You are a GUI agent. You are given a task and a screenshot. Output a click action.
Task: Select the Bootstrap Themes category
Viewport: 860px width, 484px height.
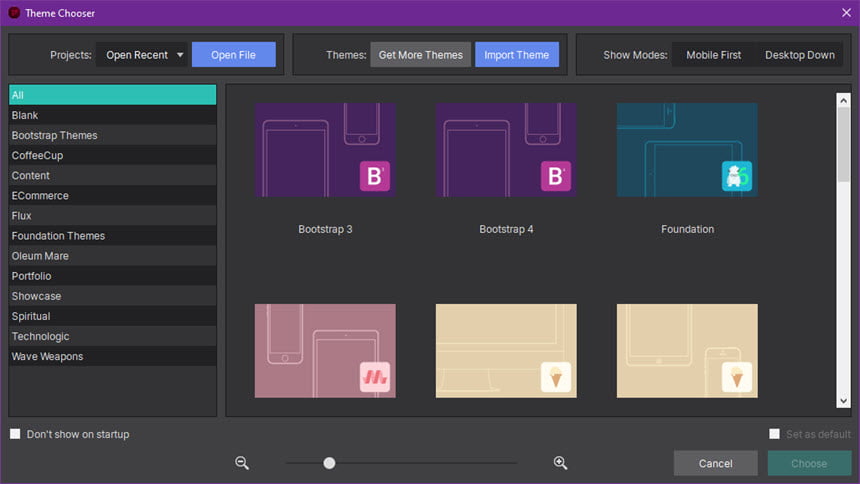tap(112, 136)
